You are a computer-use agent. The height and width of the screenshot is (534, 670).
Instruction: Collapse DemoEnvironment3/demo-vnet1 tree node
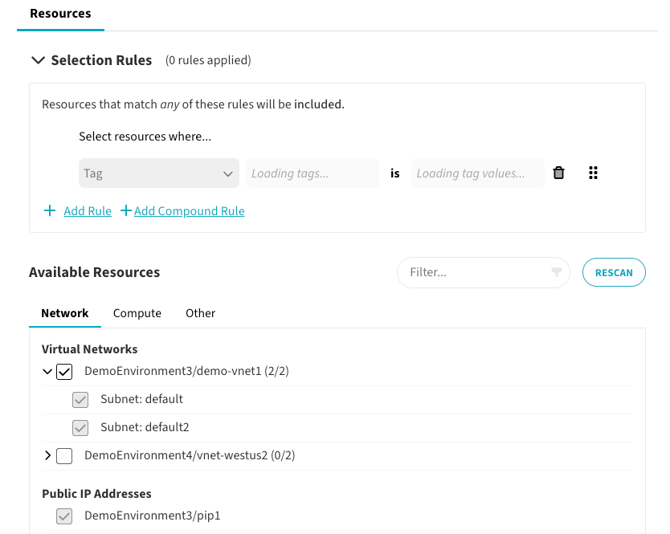(x=47, y=371)
